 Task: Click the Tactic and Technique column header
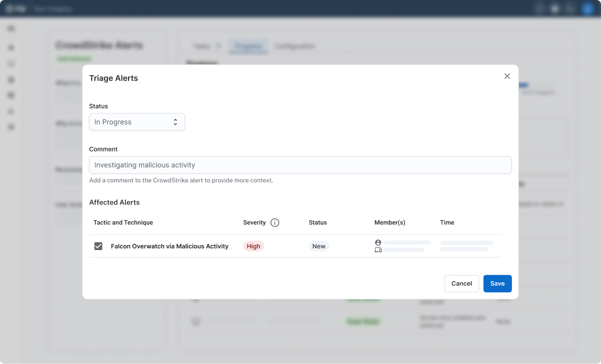point(123,222)
